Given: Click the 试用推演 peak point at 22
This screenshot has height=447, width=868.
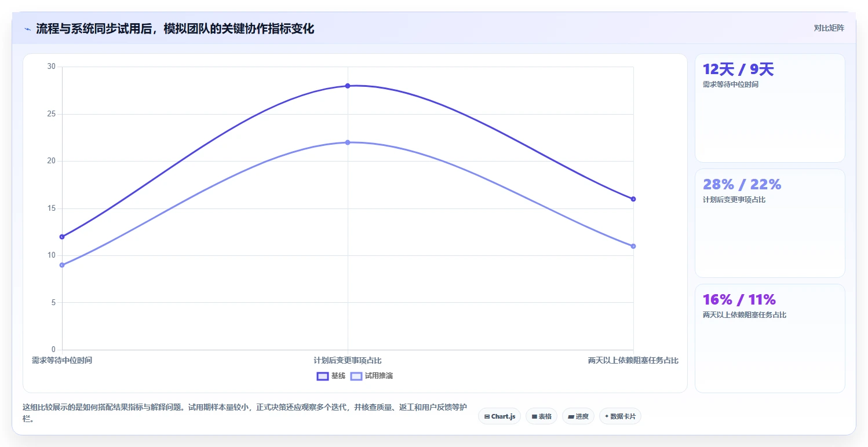Looking at the screenshot, I should coord(348,142).
